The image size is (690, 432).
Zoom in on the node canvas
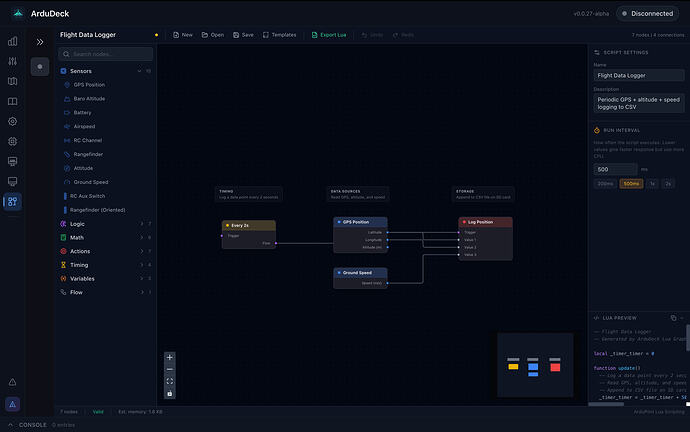pyautogui.click(x=170, y=357)
